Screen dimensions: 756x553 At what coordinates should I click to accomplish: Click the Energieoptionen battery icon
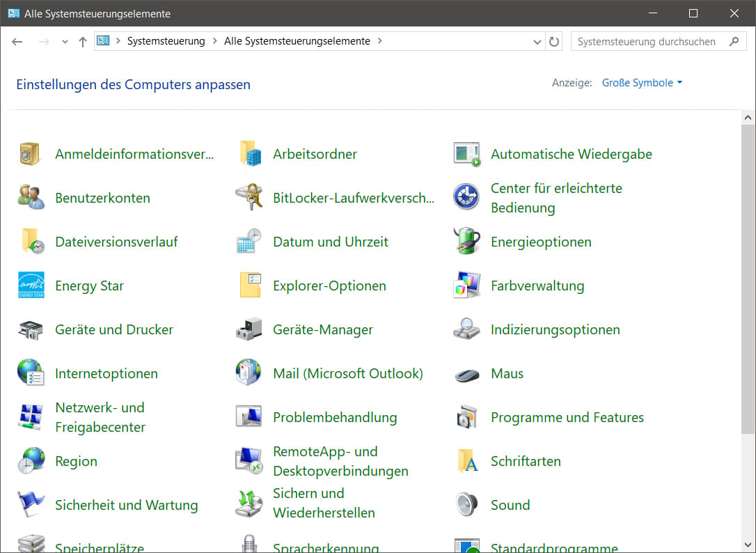(x=466, y=242)
